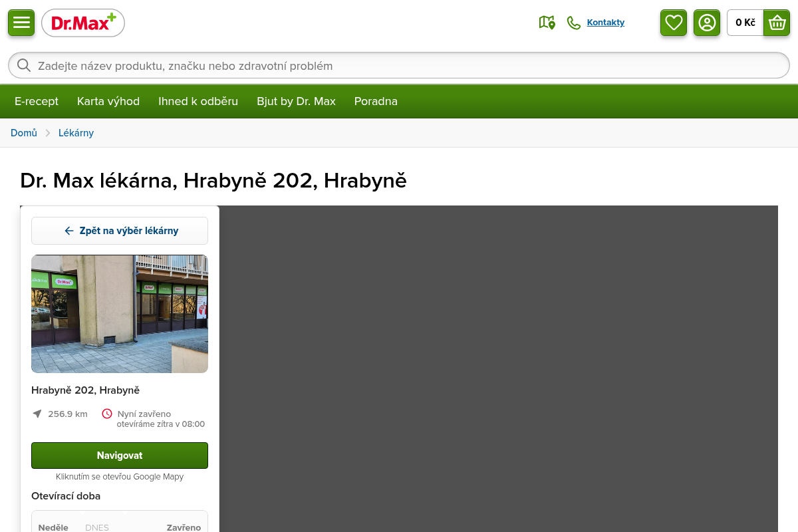Image resolution: width=798 pixels, height=532 pixels.
Task: Click the Hrabyně 202, Hrabyně address text
Action: pos(85,390)
